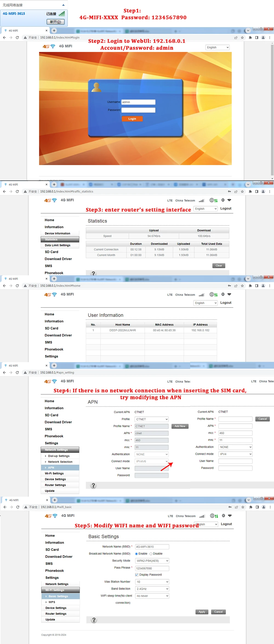
Task: Open the Chrome three-dot menu in the login window
Action: coord(270,38)
